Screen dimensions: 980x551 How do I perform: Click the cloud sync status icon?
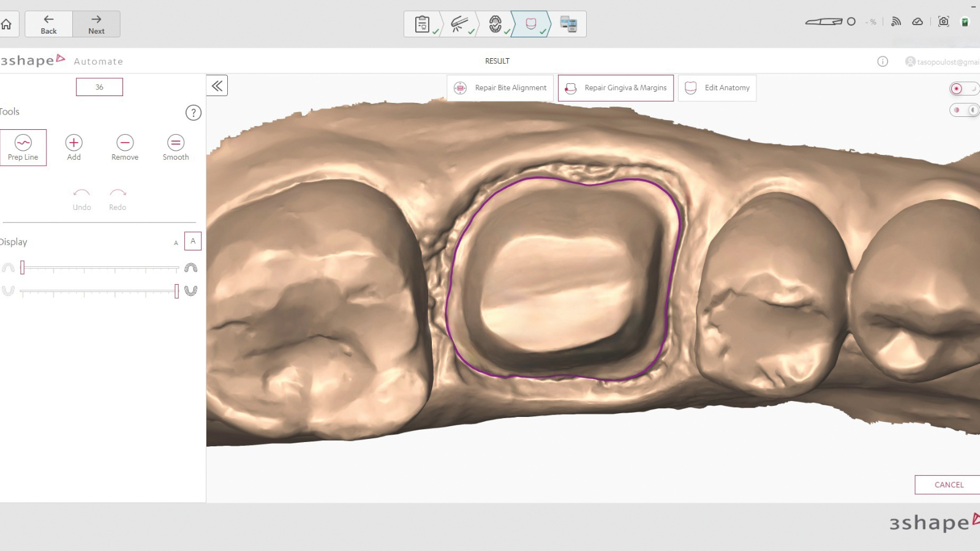(x=918, y=22)
